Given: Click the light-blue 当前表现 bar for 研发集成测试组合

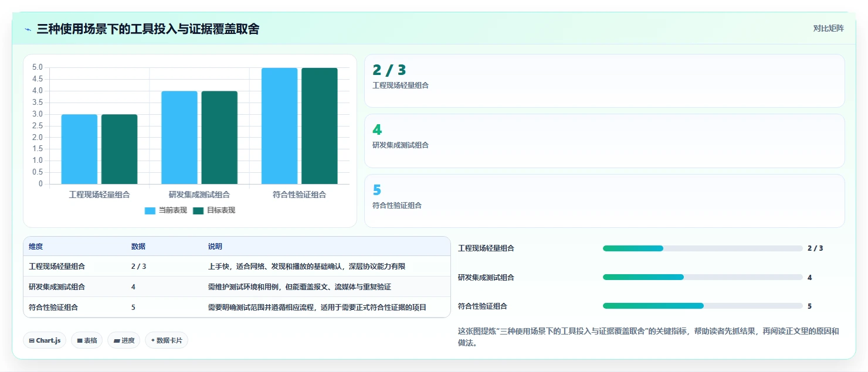Looking at the screenshot, I should point(179,138).
